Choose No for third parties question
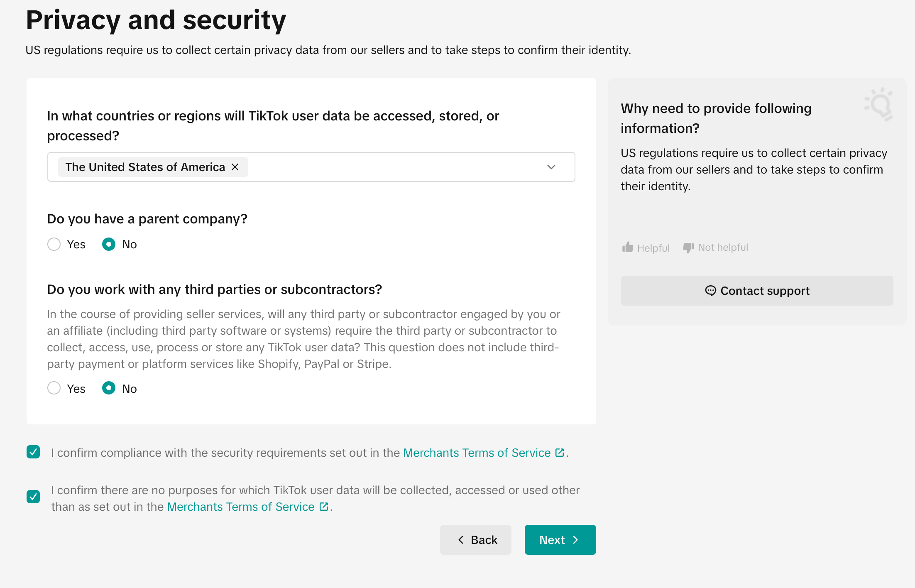The image size is (915, 588). (x=109, y=388)
